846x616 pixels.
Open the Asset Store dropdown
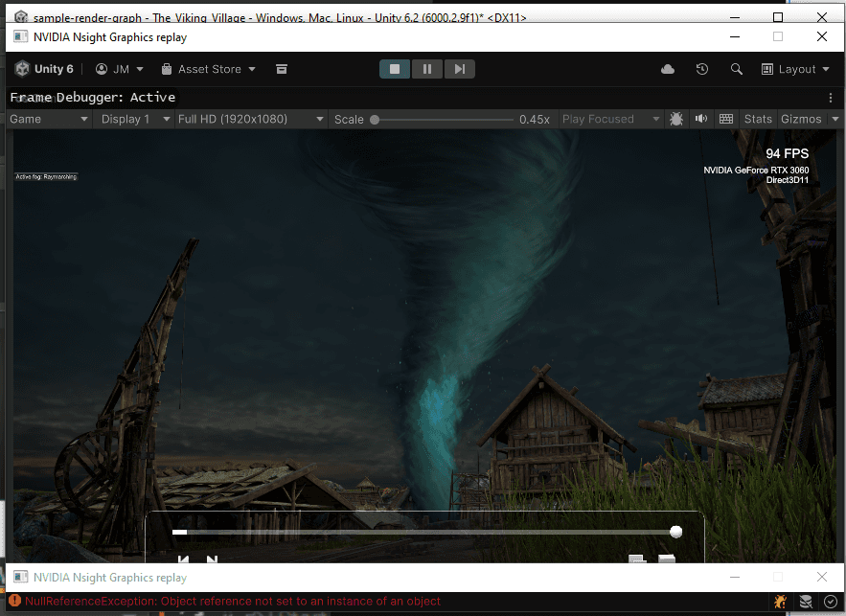coord(208,69)
